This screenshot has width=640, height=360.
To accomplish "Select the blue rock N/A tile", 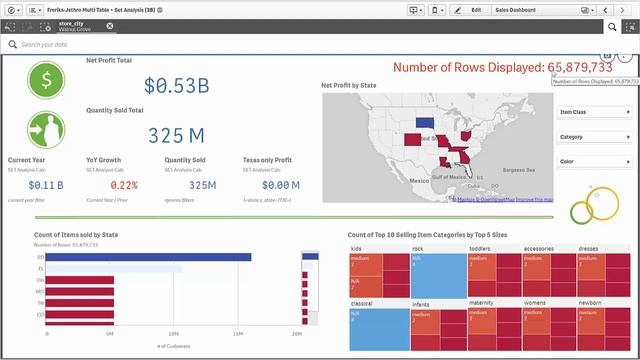I will [x=438, y=276].
